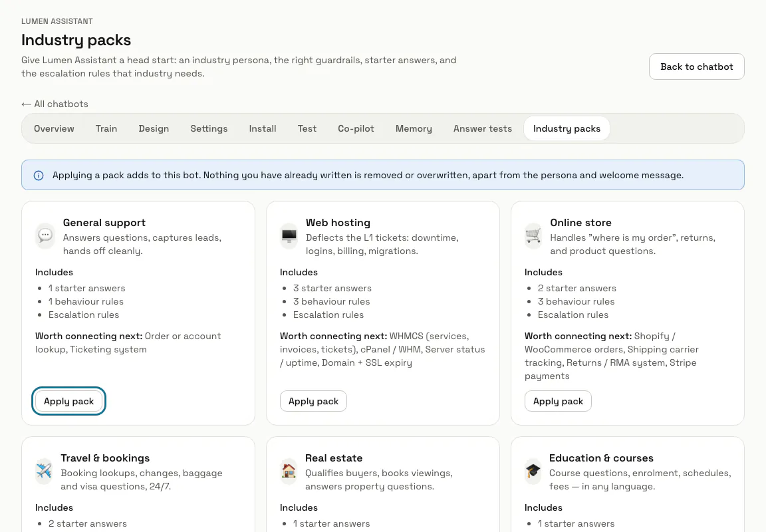
Task: Click "Worth connecting next" in Online store card
Action: [x=578, y=336]
